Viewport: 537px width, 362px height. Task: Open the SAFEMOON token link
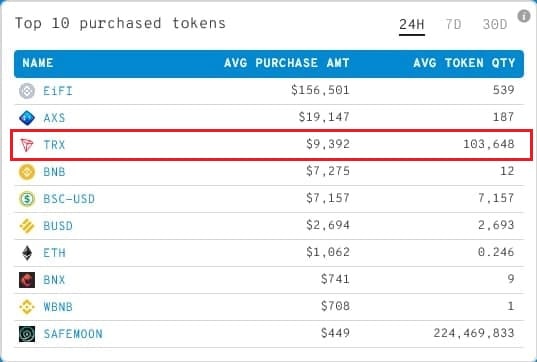point(73,334)
